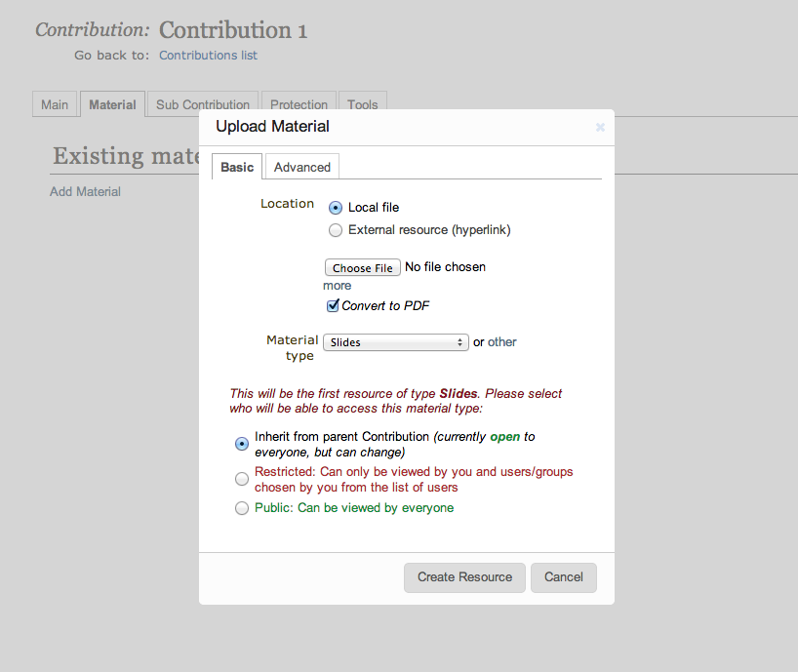Click the Create Resource button

464,577
